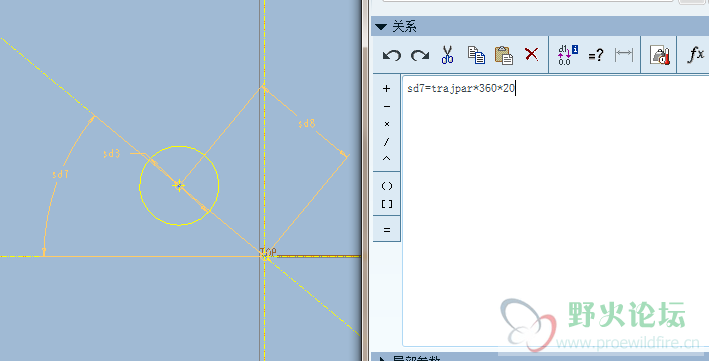
Task: Insert function using fx icon
Action: [695, 55]
